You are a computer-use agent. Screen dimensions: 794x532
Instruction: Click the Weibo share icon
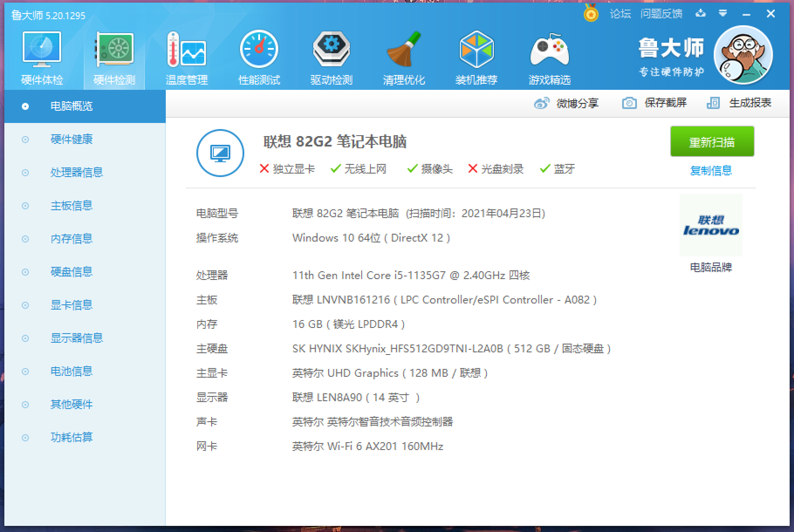(x=541, y=103)
